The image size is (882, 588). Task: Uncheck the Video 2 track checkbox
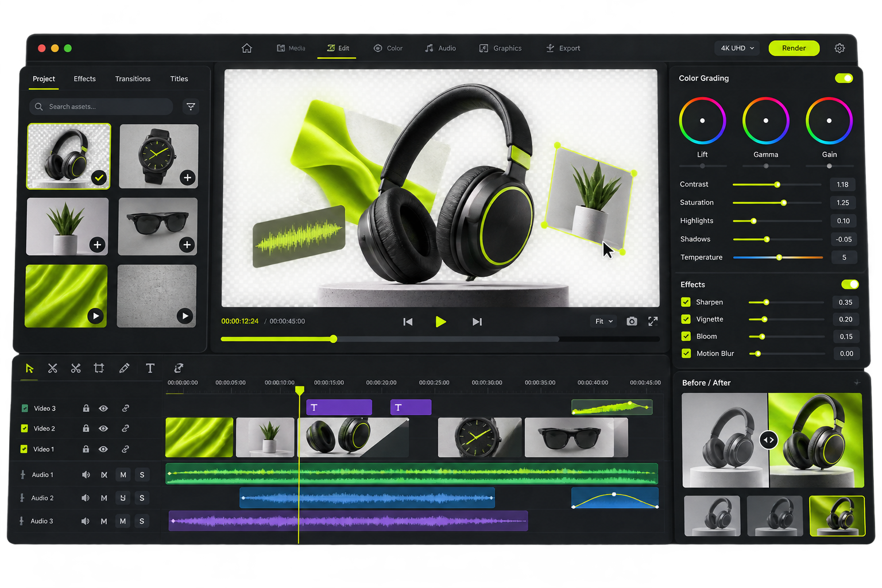(24, 428)
